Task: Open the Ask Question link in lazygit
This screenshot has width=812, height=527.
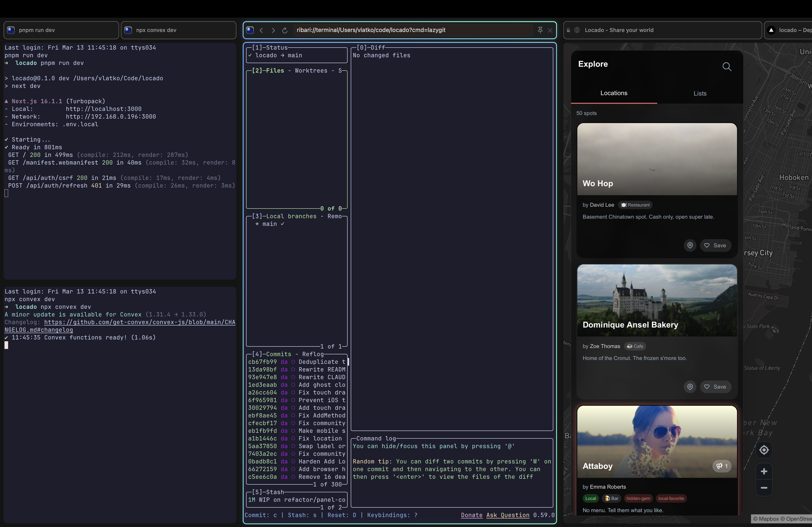Action: pyautogui.click(x=508, y=515)
